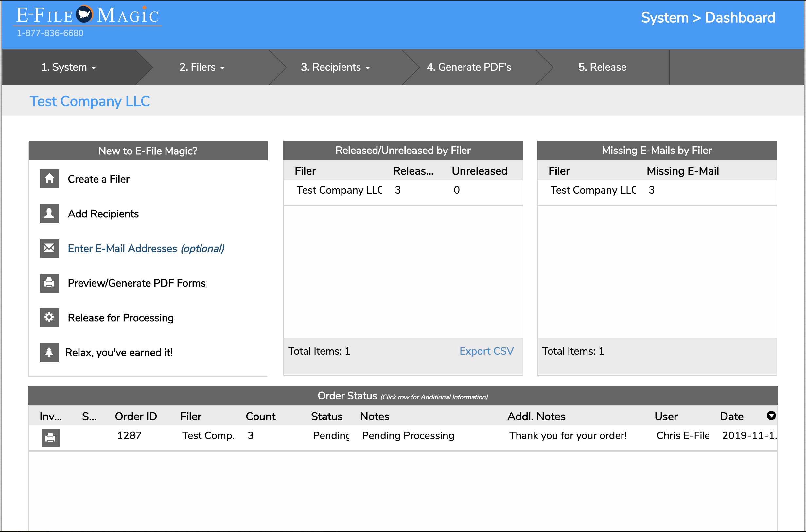The height and width of the screenshot is (532, 806).
Task: Click the gear icon beside Release for Processing
Action: coord(49,317)
